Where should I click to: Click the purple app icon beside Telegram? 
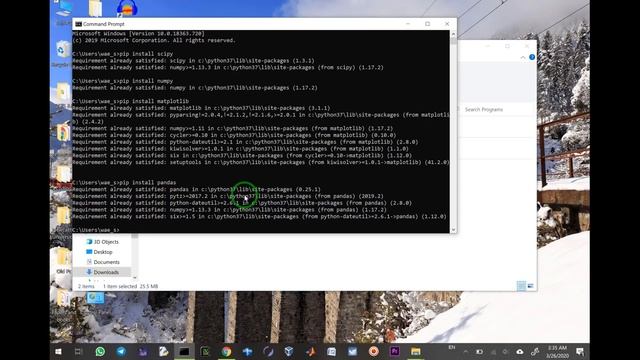tap(142, 351)
